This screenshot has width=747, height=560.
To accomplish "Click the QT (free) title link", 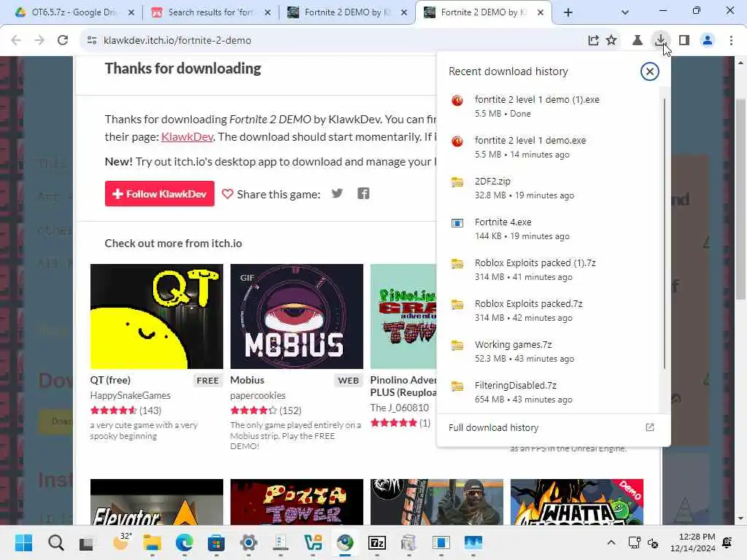I will 110,380.
